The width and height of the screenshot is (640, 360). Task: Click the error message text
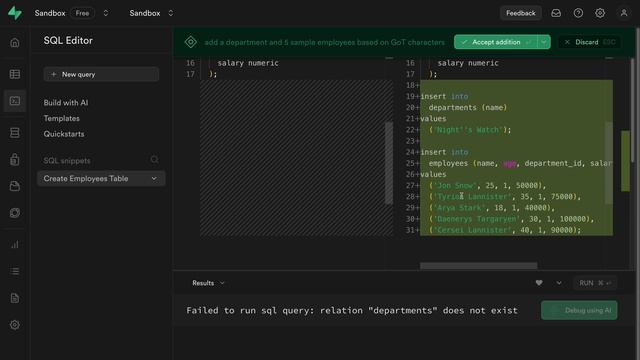352,310
